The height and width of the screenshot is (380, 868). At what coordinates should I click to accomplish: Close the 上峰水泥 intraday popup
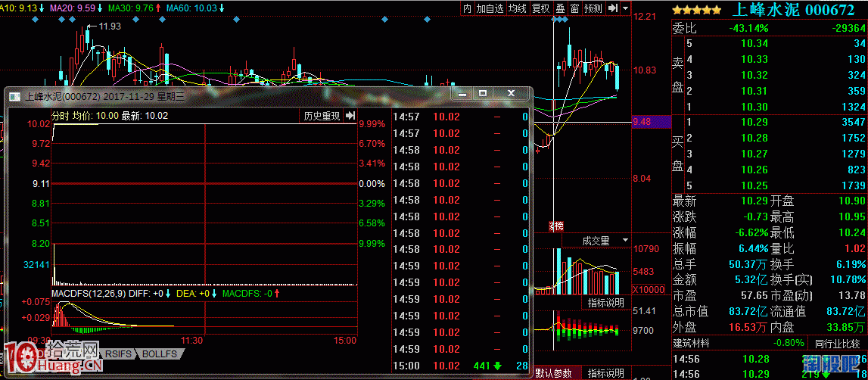(511, 94)
